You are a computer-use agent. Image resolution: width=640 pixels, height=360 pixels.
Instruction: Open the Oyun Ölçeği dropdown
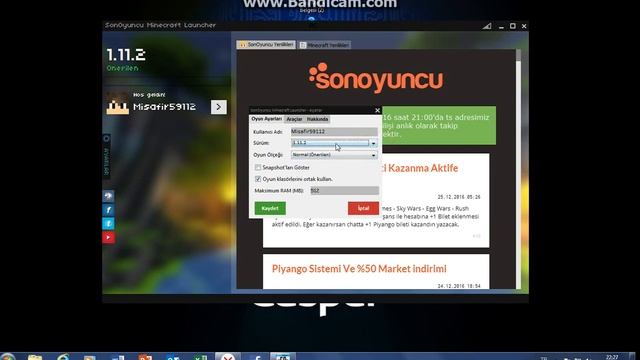(x=334, y=155)
